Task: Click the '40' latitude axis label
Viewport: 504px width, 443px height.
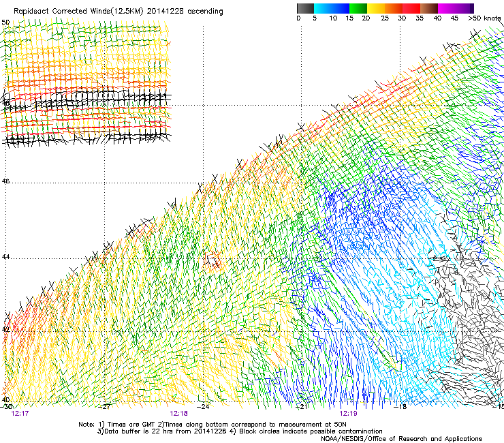Action: 5,400
